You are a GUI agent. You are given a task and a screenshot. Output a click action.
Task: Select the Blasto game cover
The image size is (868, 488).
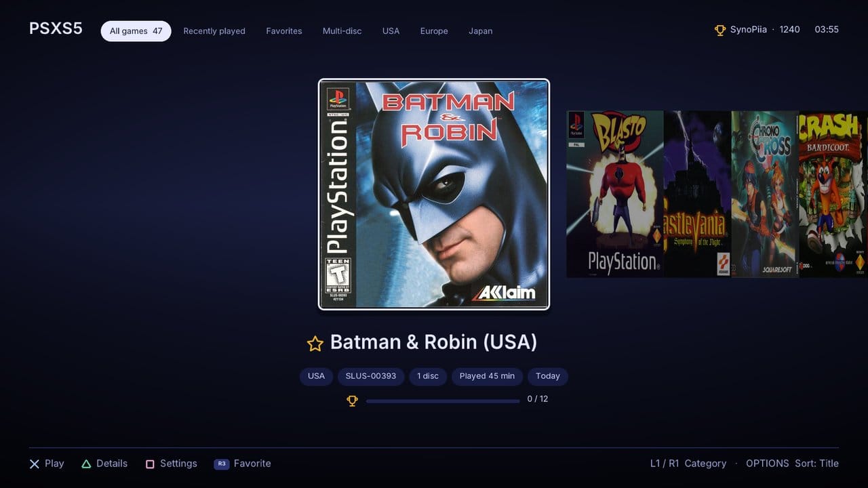615,194
